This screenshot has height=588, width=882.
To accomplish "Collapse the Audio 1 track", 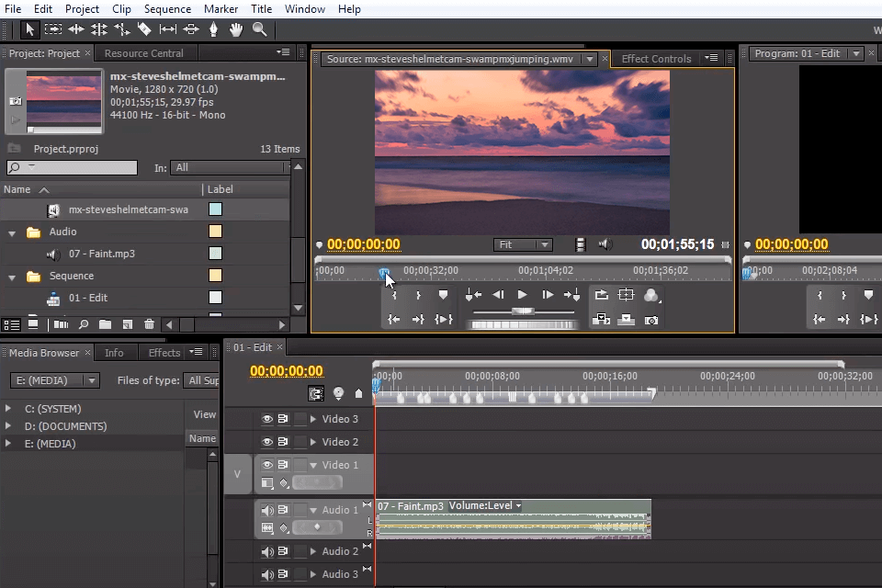I will [x=314, y=510].
